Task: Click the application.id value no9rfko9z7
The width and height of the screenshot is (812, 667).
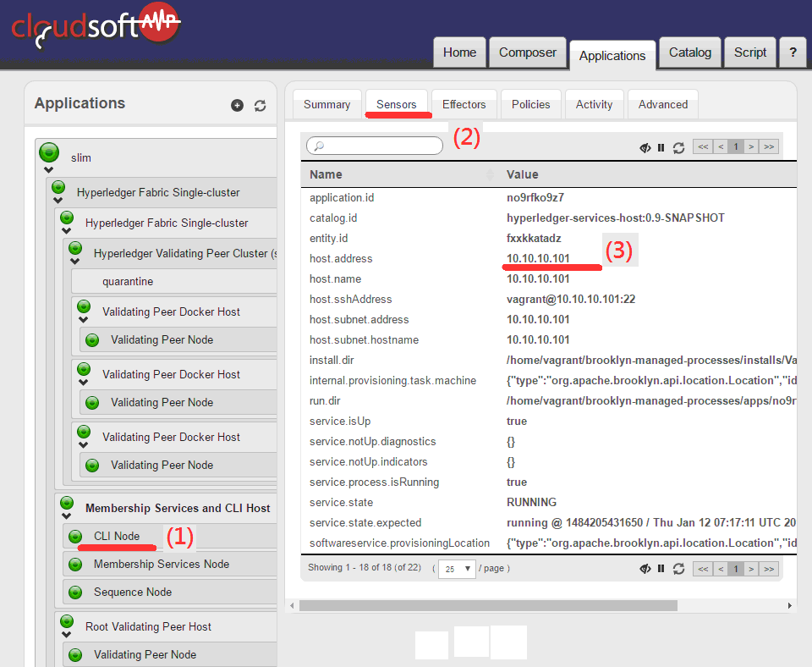Action: (x=535, y=197)
